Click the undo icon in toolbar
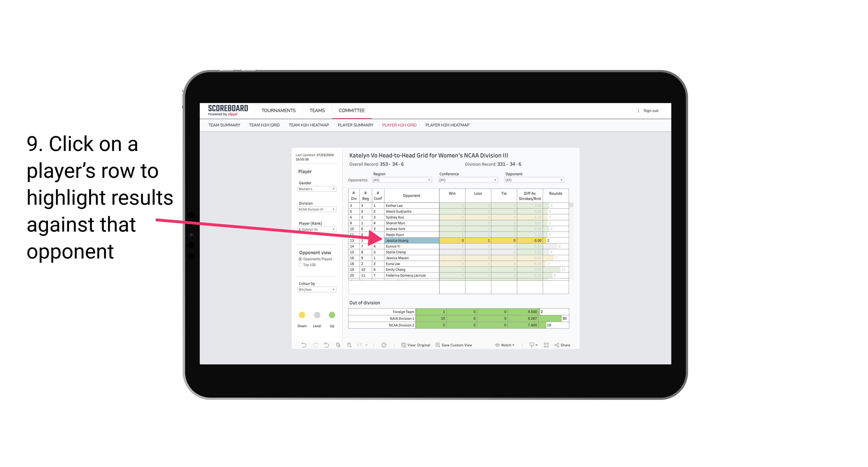Image resolution: width=868 pixels, height=467 pixels. (301, 346)
